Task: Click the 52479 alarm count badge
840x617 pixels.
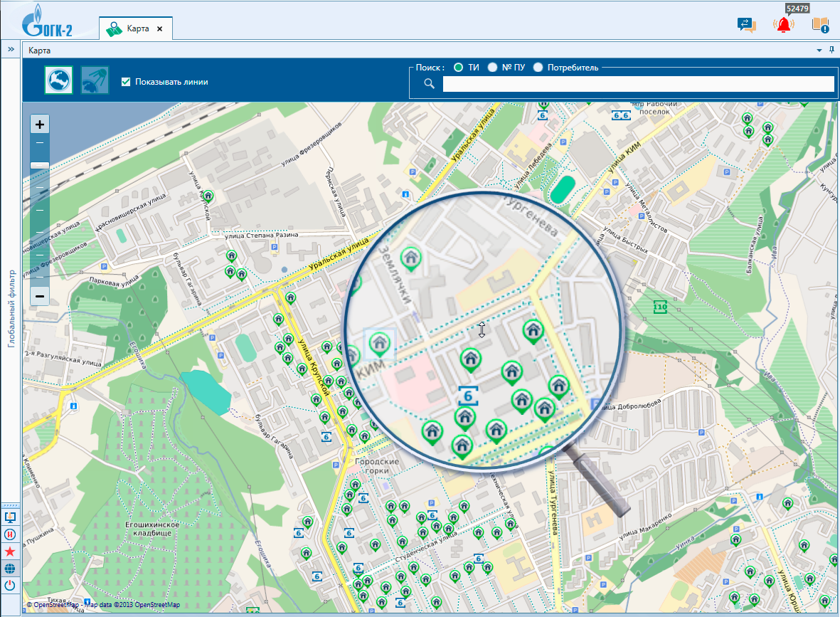Action: (x=797, y=9)
